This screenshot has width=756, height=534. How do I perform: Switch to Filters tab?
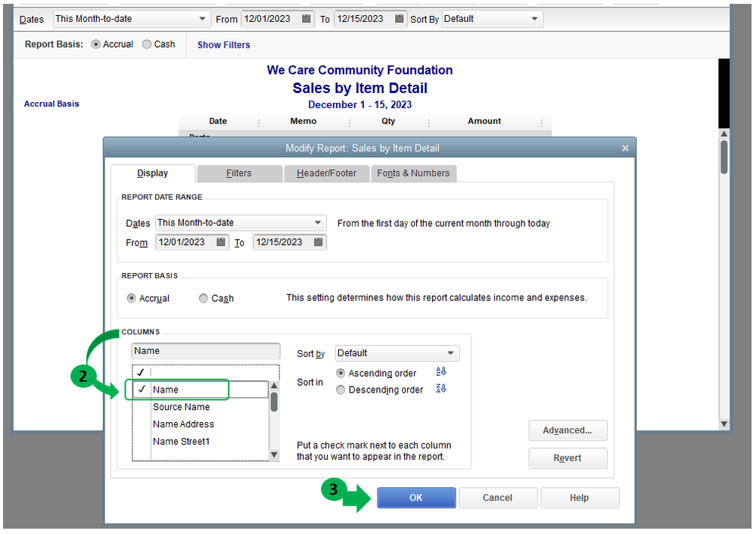tap(239, 173)
